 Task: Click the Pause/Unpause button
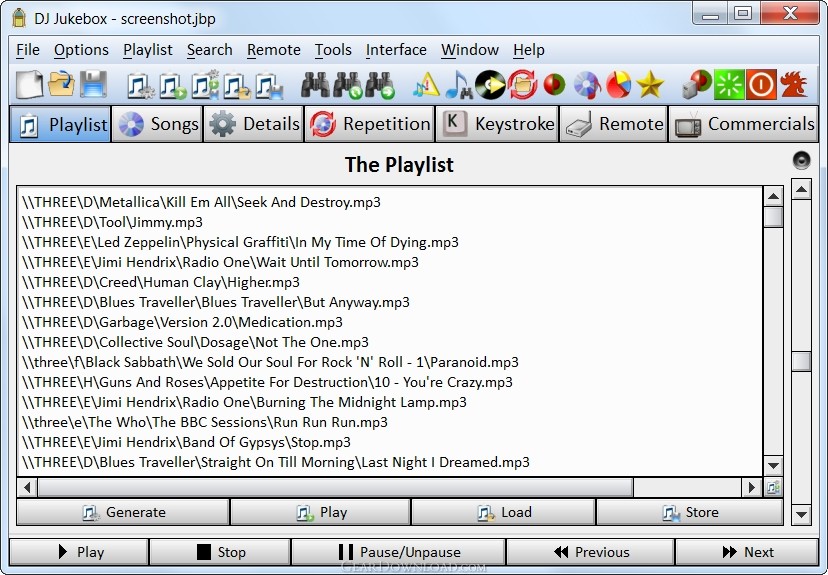click(399, 552)
